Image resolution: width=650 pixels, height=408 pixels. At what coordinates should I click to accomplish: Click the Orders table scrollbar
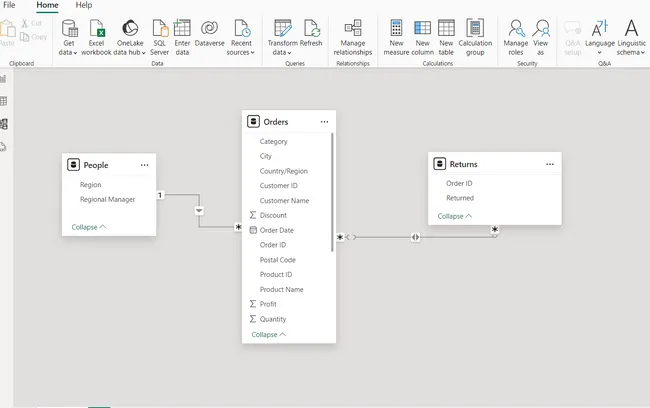332,192
